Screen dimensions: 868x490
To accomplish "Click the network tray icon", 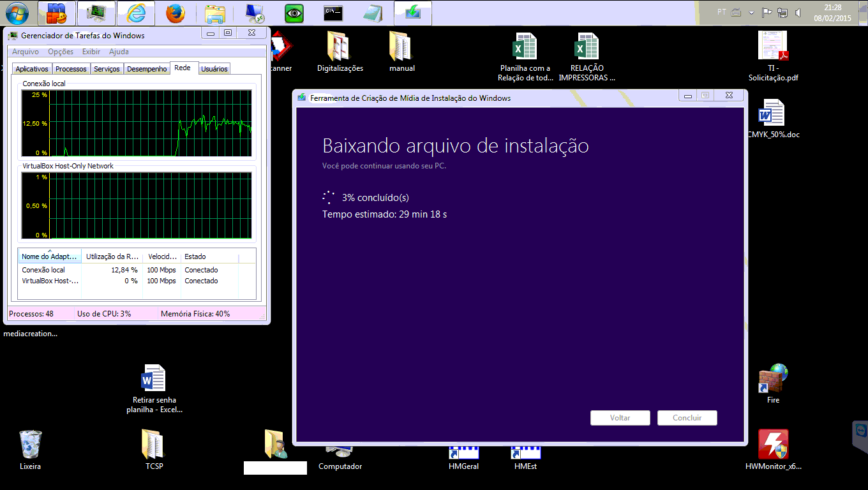I will pos(782,12).
